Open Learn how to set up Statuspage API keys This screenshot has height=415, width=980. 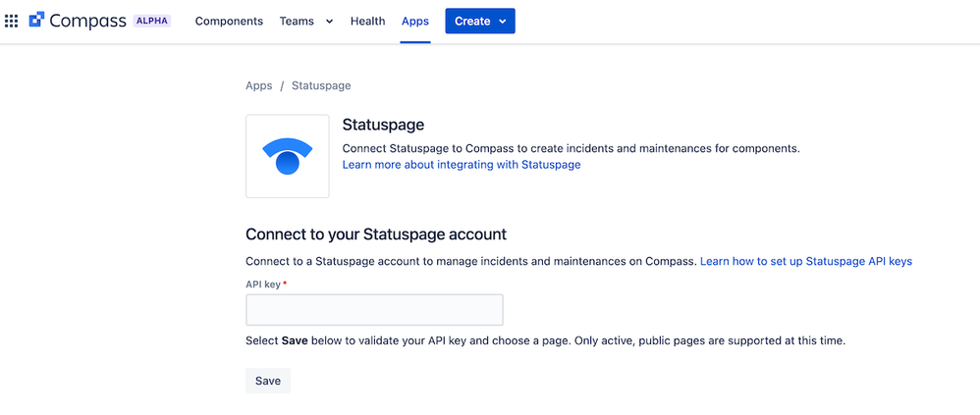(x=806, y=262)
